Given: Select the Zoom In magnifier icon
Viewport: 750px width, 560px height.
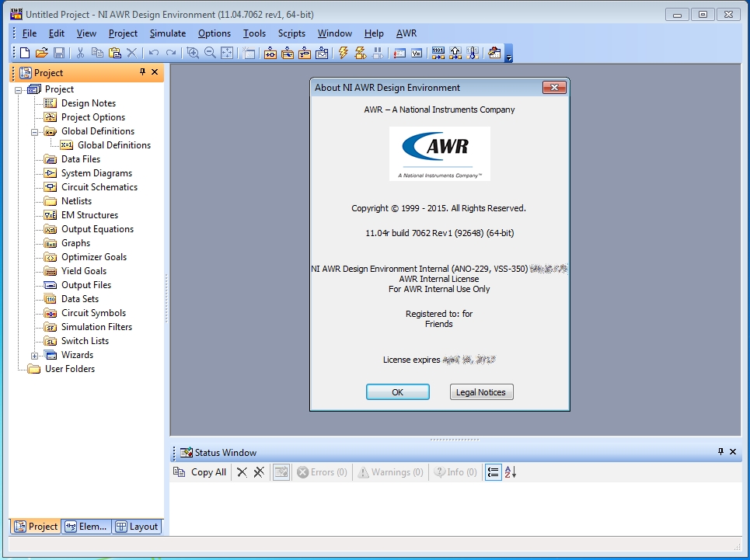Looking at the screenshot, I should click(x=193, y=53).
